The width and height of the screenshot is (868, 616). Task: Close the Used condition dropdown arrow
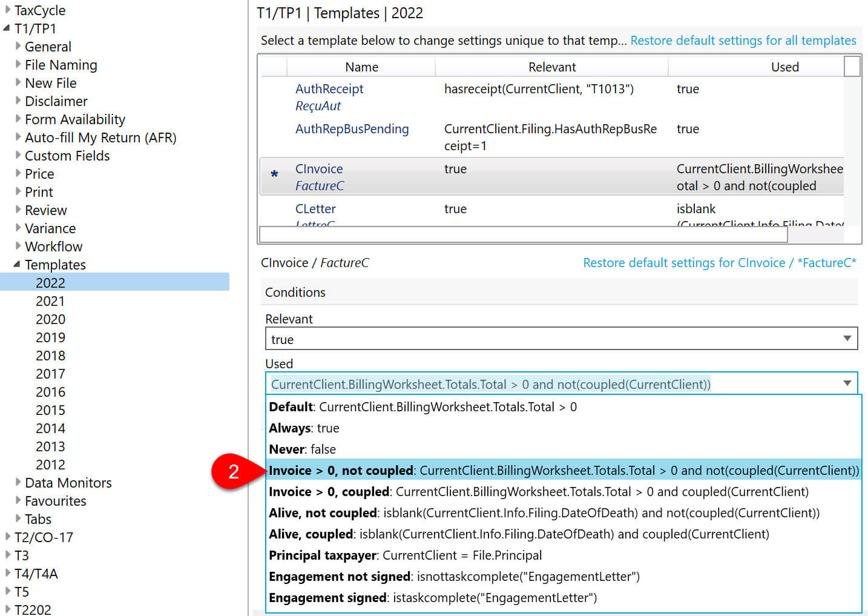(847, 383)
